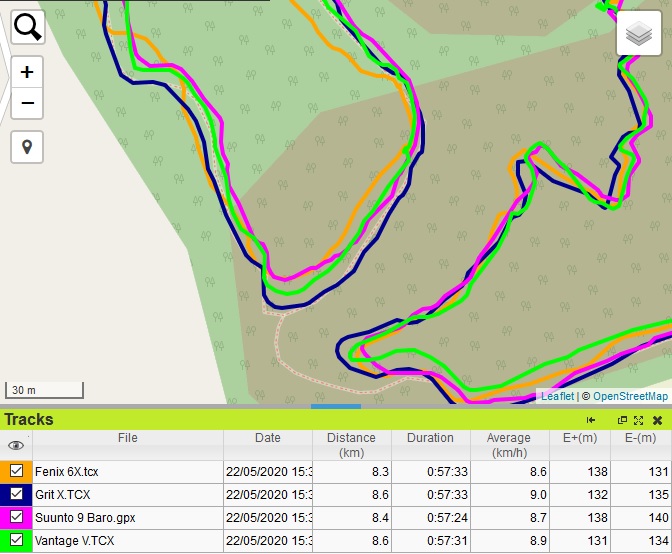Viewport: 672px width, 554px height.
Task: Zoom in on the map
Action: 27,72
